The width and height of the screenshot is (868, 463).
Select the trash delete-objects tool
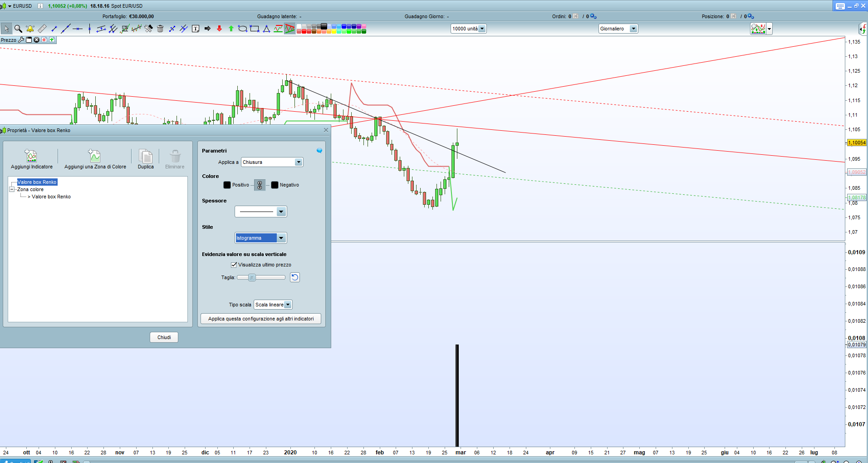[160, 29]
